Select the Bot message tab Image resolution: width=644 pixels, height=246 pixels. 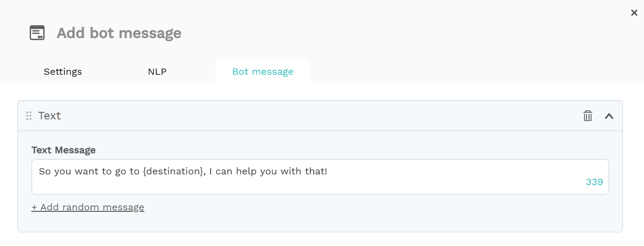[x=263, y=72]
